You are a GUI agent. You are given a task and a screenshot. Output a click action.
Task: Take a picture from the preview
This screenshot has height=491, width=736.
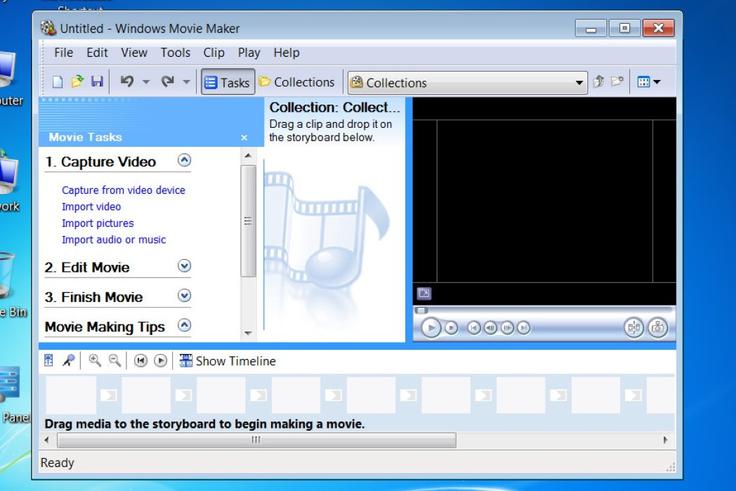tap(658, 328)
